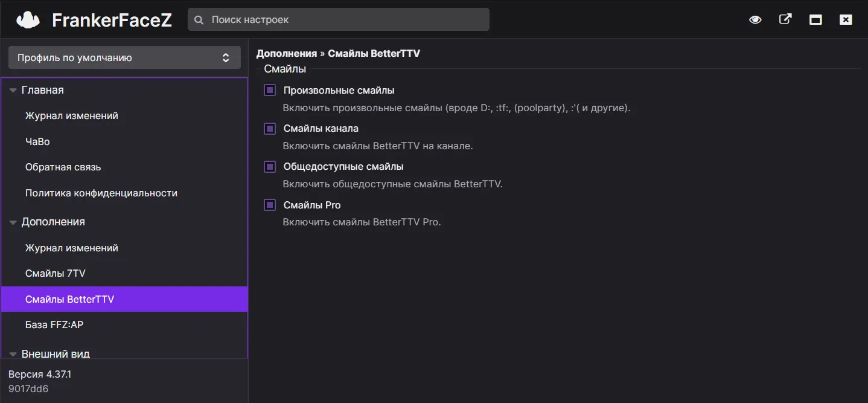Image resolution: width=868 pixels, height=403 pixels.
Task: Open the Профиль по умолчанию dropdown
Action: 124,58
